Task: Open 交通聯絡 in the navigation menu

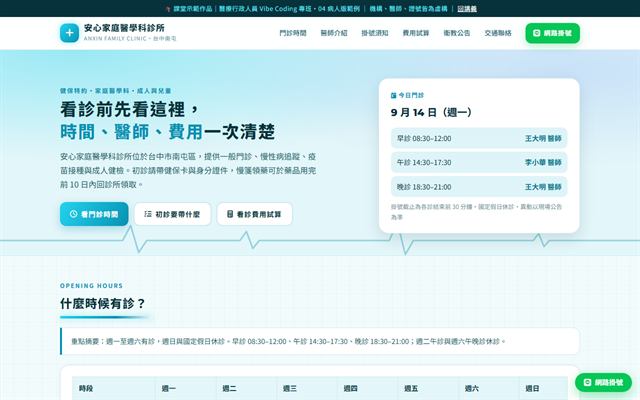Action: (x=498, y=33)
